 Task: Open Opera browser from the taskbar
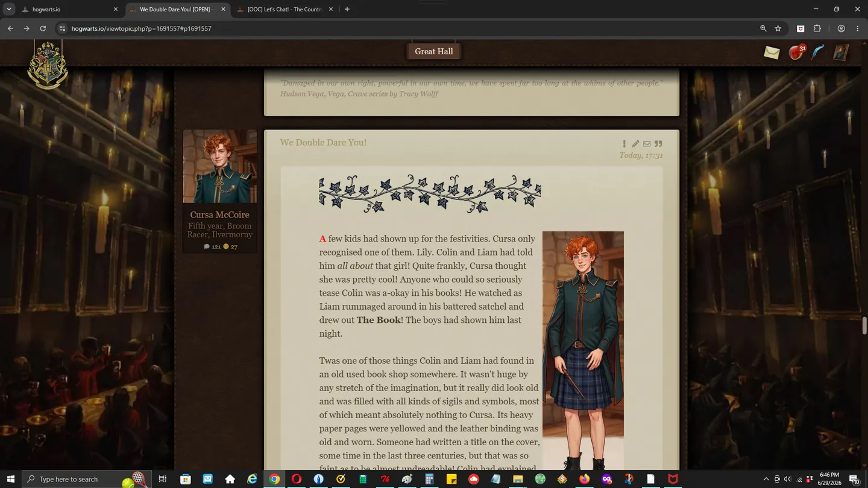point(297,479)
